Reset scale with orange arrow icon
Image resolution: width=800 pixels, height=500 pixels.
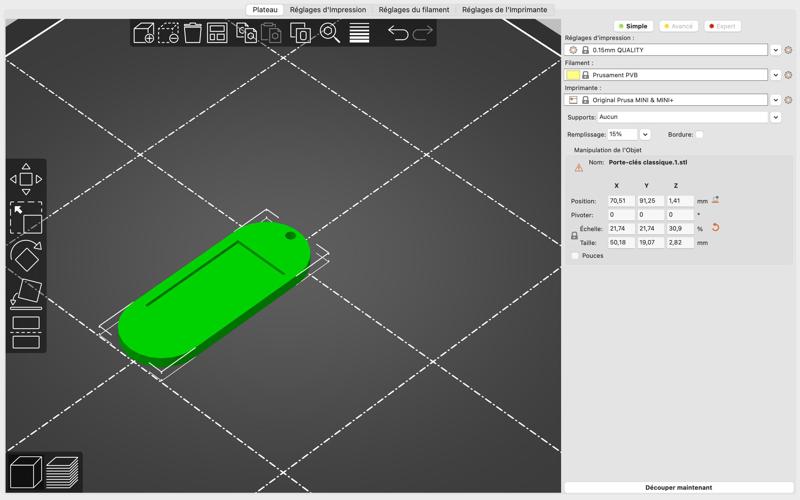click(715, 228)
